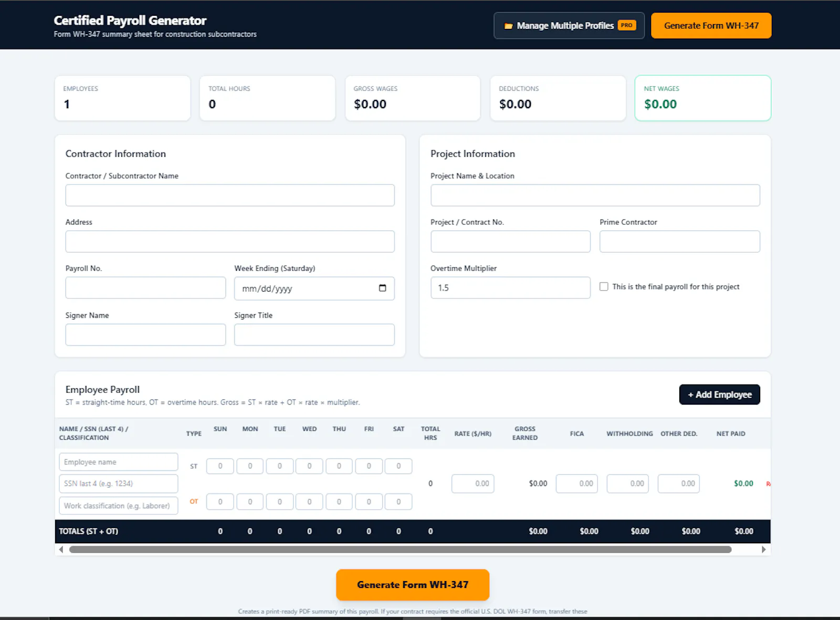
Task: Open the date picker calendar icon
Action: coord(382,288)
